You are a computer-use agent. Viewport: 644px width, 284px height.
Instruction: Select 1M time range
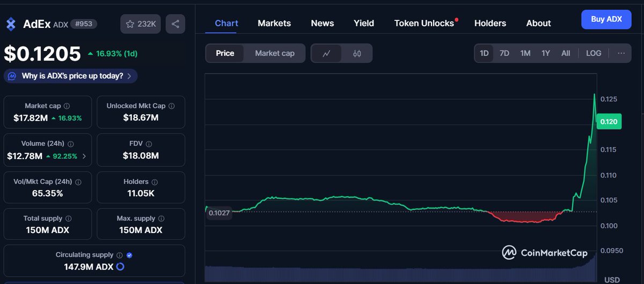point(525,53)
